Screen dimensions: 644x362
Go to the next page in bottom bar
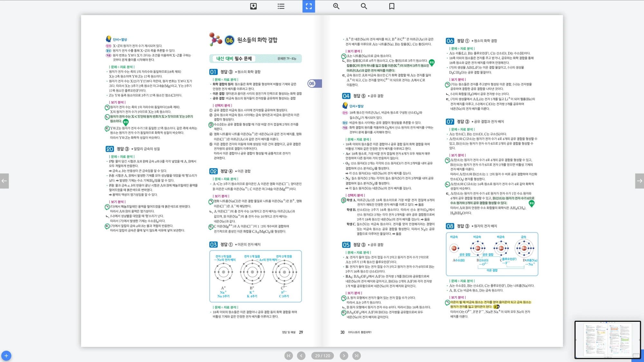click(344, 356)
